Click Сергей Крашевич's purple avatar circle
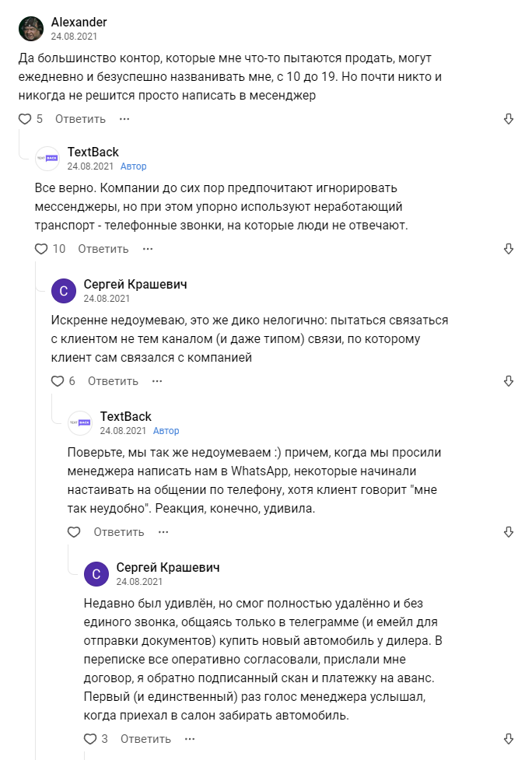Viewport: 532px width, 760px height. 63,291
